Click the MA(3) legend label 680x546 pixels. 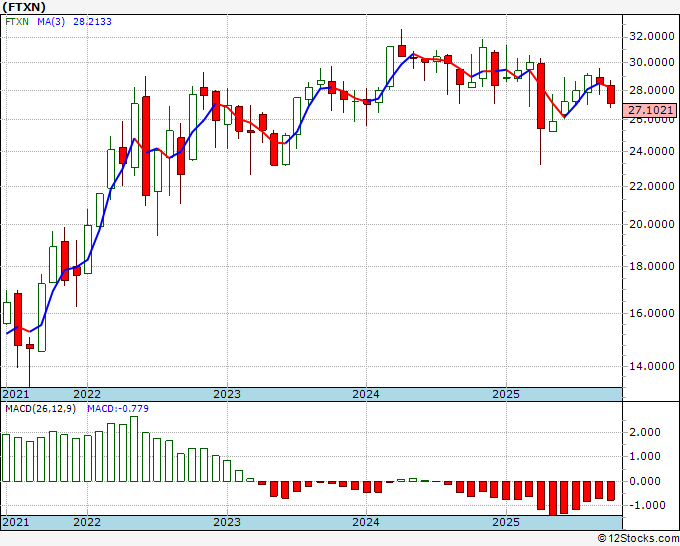tap(51, 21)
